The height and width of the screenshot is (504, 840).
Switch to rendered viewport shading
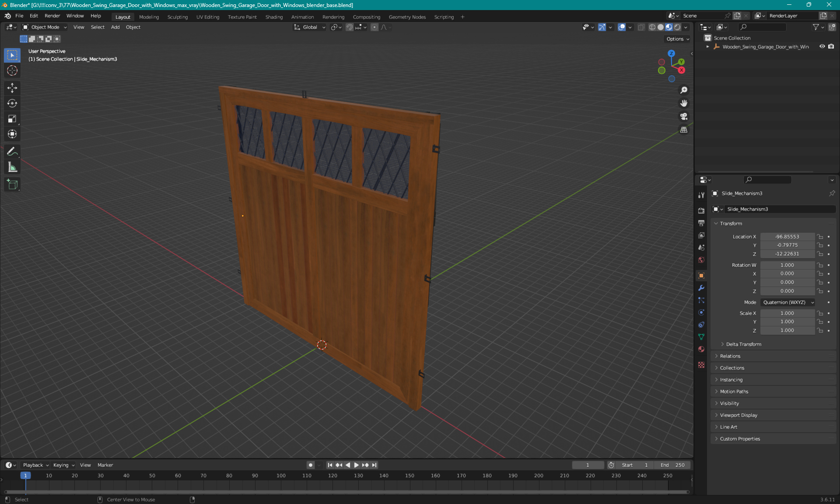point(677,27)
